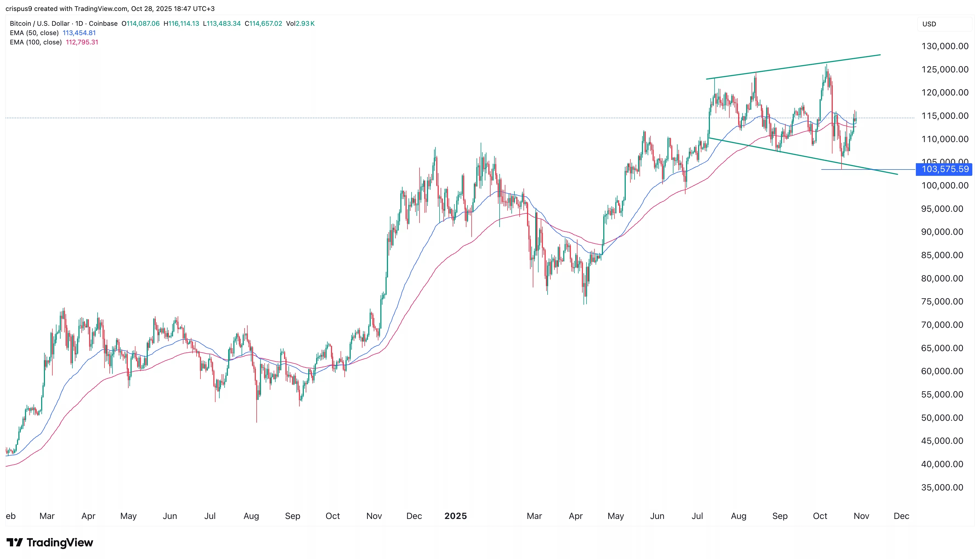Select the EMA (100, close) indicator label
The height and width of the screenshot is (559, 980).
coord(36,42)
